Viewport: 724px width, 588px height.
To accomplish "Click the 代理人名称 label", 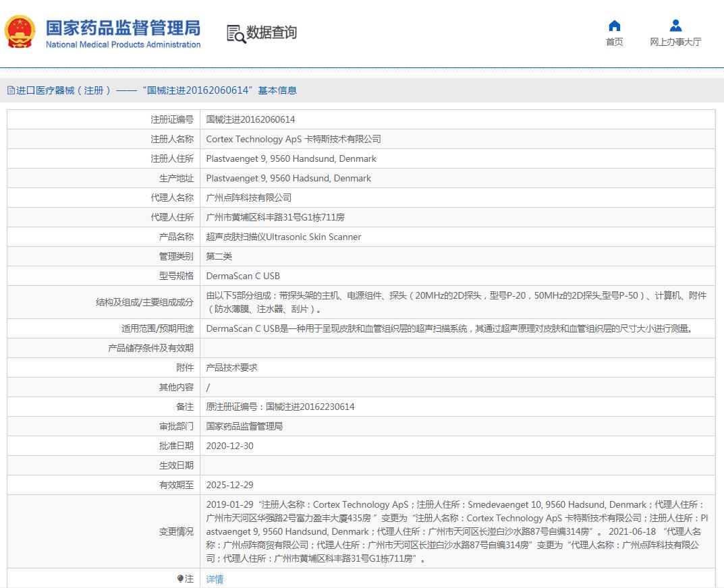I will tap(172, 198).
